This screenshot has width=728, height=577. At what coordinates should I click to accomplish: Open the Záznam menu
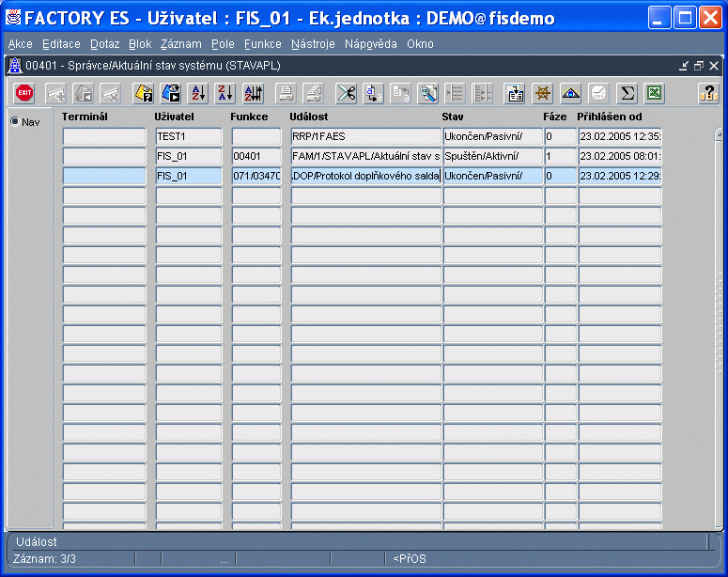[181, 44]
